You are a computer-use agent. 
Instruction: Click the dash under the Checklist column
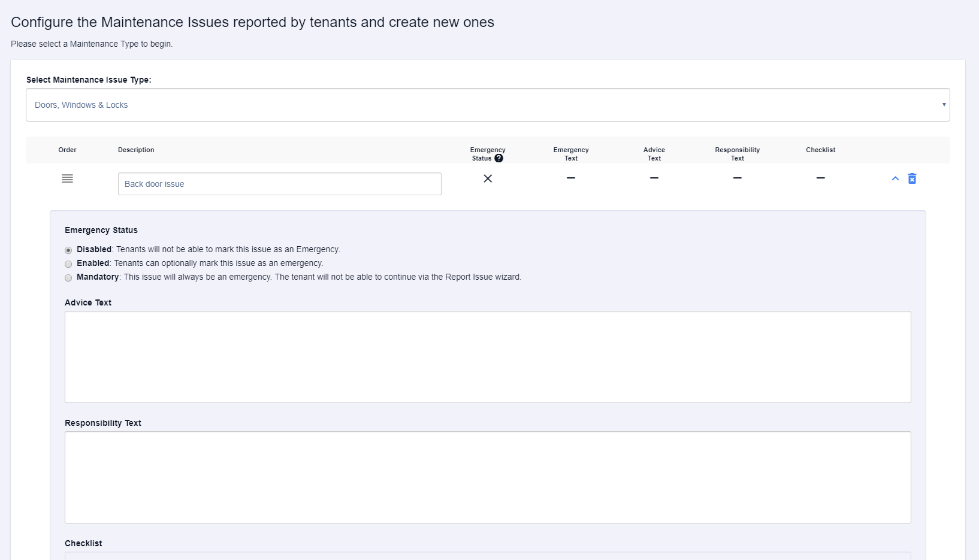tap(820, 178)
